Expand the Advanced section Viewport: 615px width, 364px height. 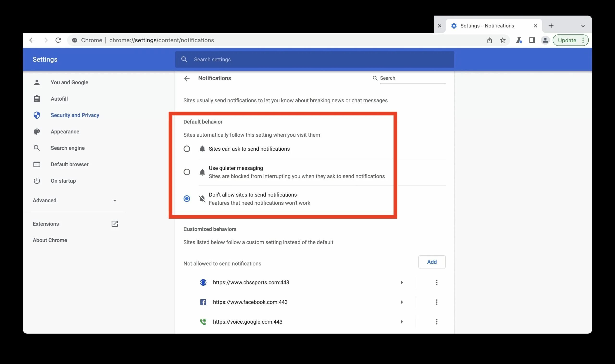pyautogui.click(x=75, y=201)
